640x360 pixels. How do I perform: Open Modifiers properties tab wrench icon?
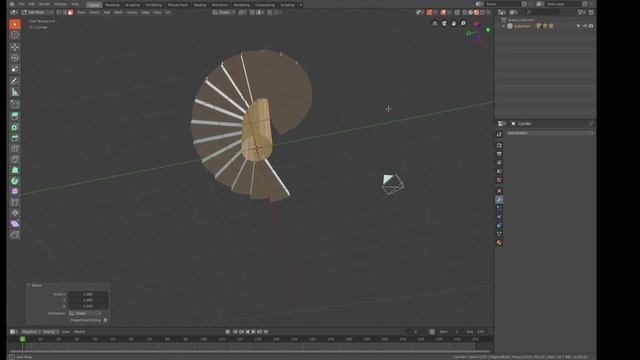click(x=499, y=200)
